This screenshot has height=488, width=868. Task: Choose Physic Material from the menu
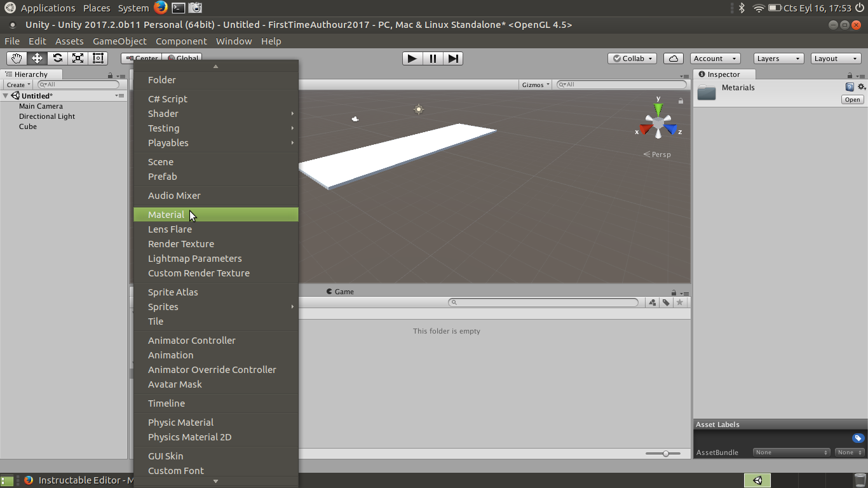tap(216, 423)
